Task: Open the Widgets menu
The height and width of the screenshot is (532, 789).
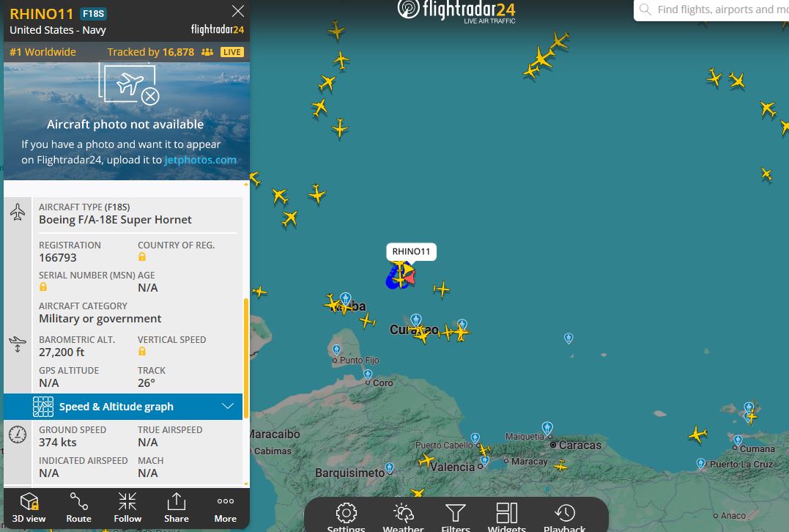Action: click(x=507, y=517)
